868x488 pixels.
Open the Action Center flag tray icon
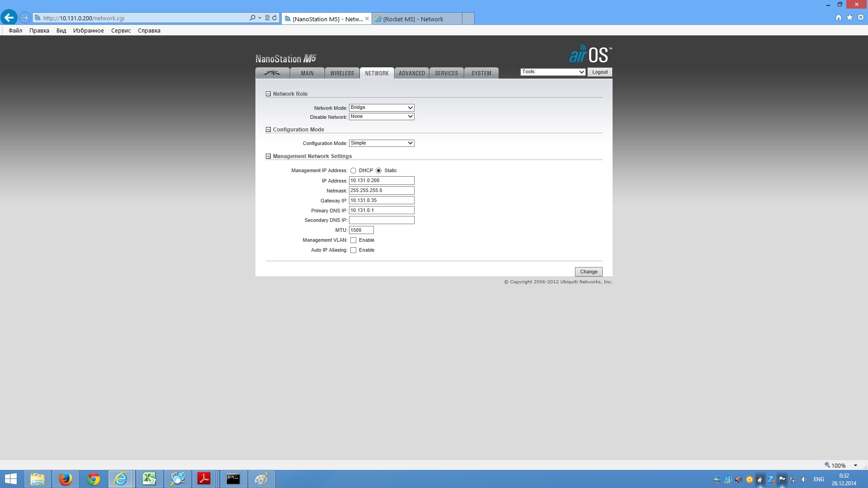click(x=782, y=479)
